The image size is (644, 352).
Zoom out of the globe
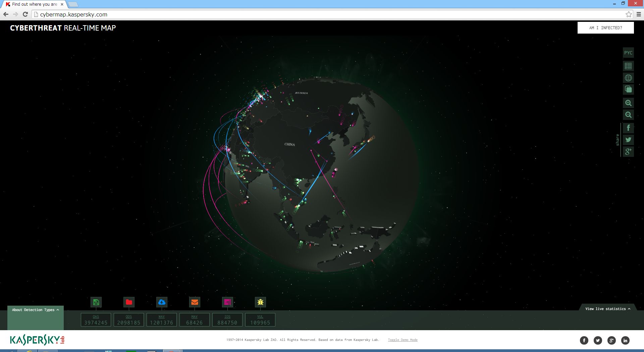pyautogui.click(x=628, y=115)
